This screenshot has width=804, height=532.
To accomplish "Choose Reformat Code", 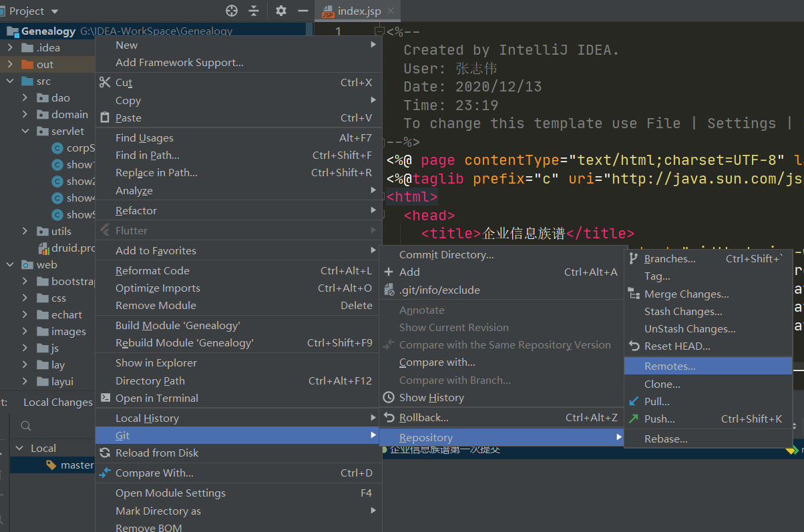I will click(x=238, y=270).
